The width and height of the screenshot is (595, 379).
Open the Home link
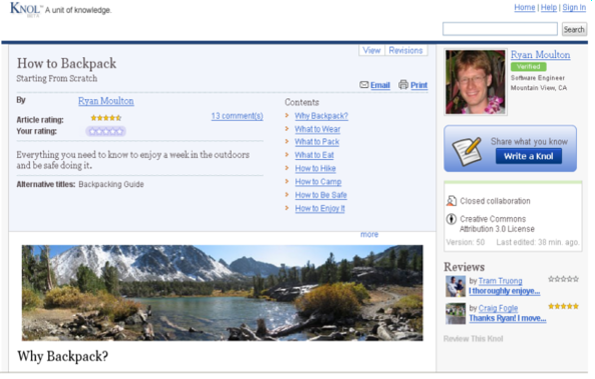pyautogui.click(x=524, y=7)
